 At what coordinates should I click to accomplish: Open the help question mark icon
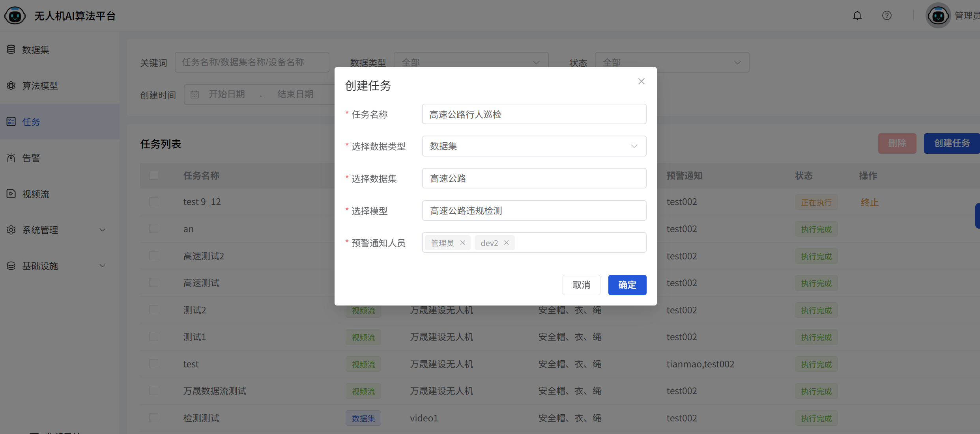click(886, 16)
